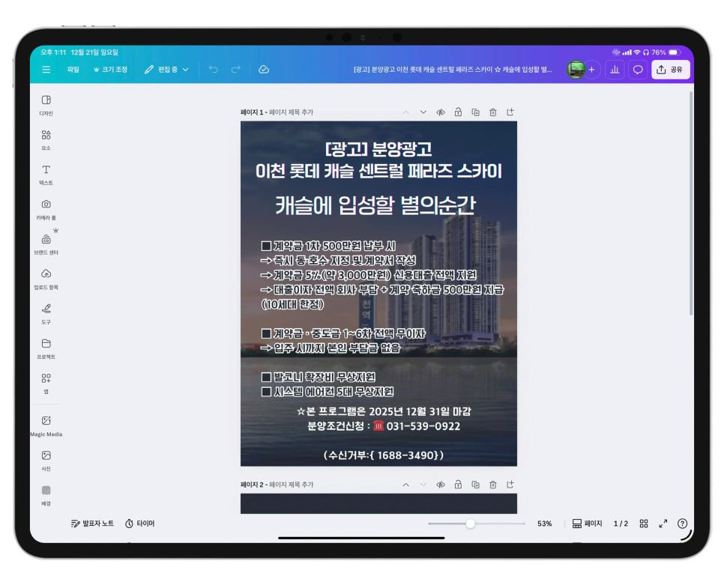Open the 사진 photos panel

(46, 461)
